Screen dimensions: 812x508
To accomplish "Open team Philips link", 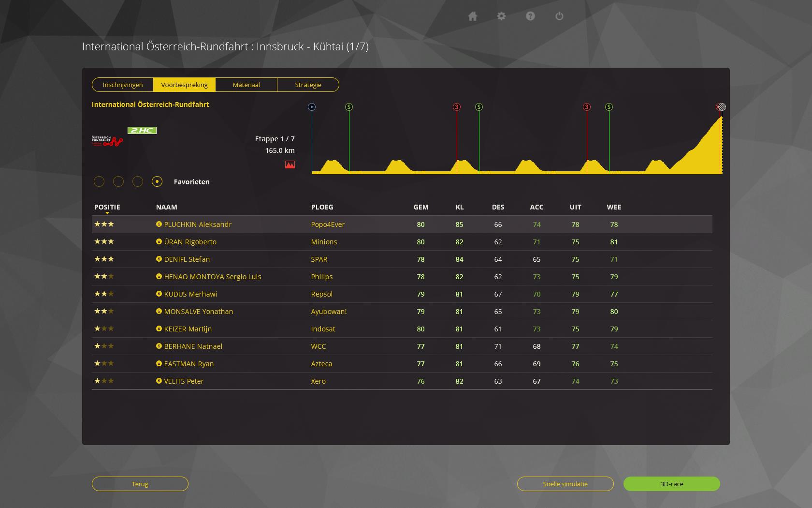I will click(x=322, y=277).
